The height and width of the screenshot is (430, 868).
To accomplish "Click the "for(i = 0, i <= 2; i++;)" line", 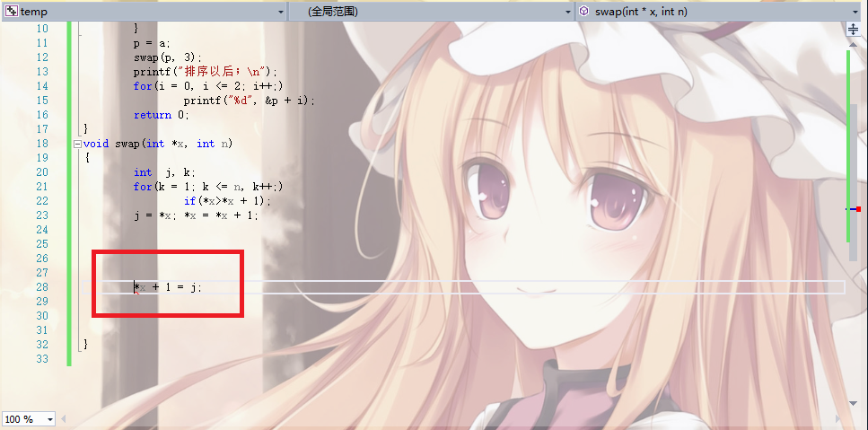I will 208,86.
